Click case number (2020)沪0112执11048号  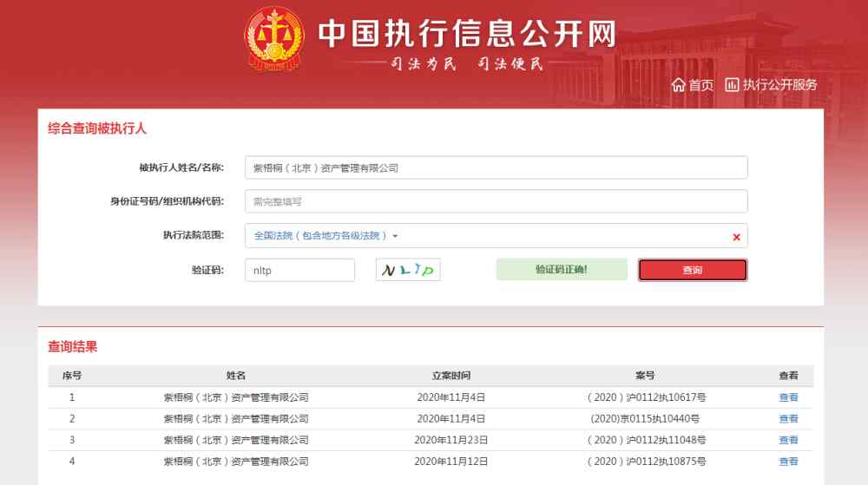[x=646, y=440]
